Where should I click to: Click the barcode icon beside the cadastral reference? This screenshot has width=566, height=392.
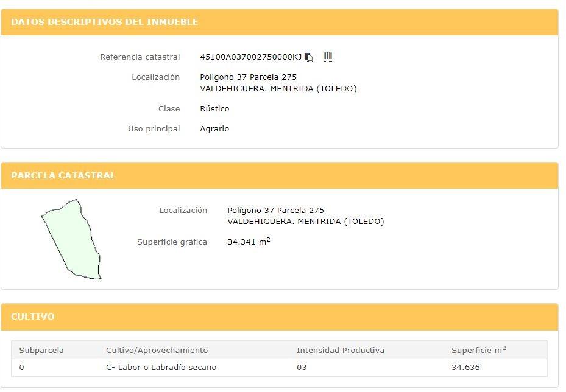(328, 57)
